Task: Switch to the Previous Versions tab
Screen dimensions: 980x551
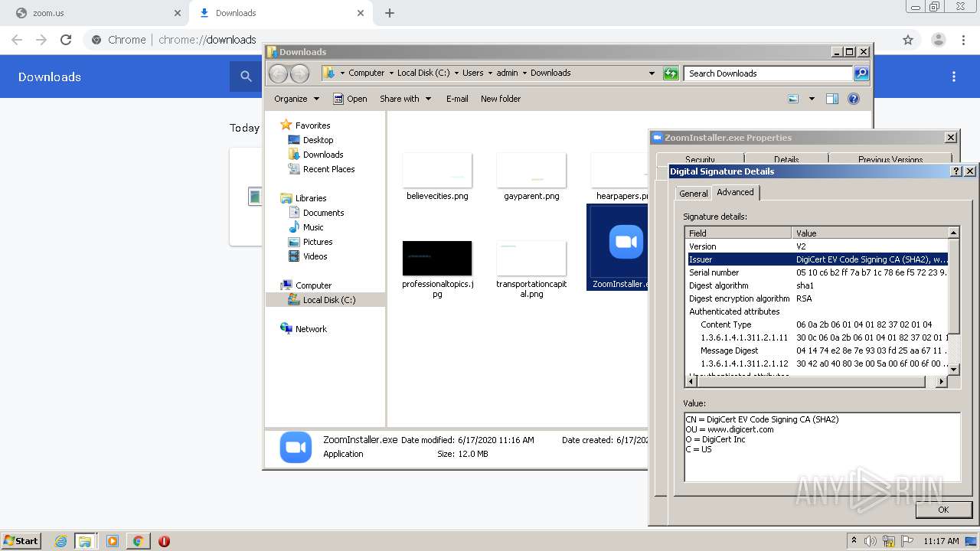Action: (x=890, y=159)
